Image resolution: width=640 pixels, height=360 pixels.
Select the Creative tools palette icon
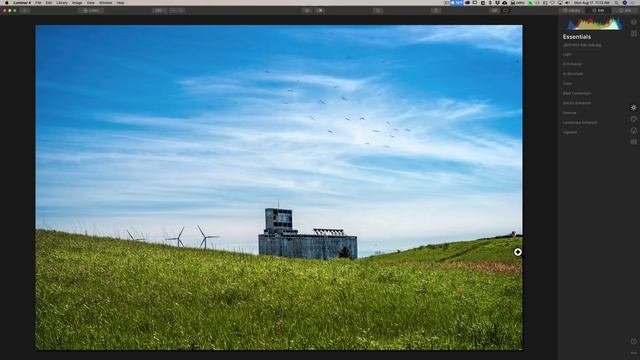(633, 119)
